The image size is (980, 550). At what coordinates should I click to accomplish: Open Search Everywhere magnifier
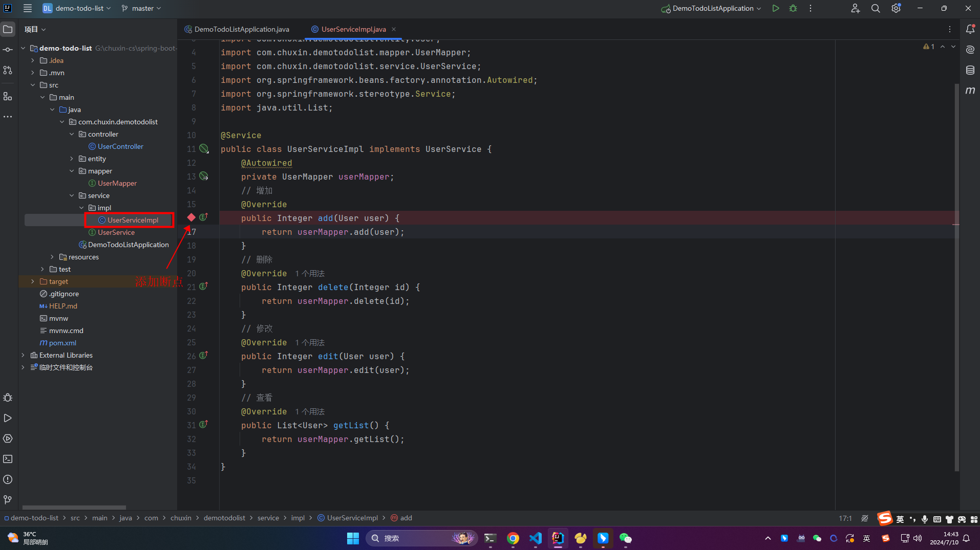pos(876,8)
